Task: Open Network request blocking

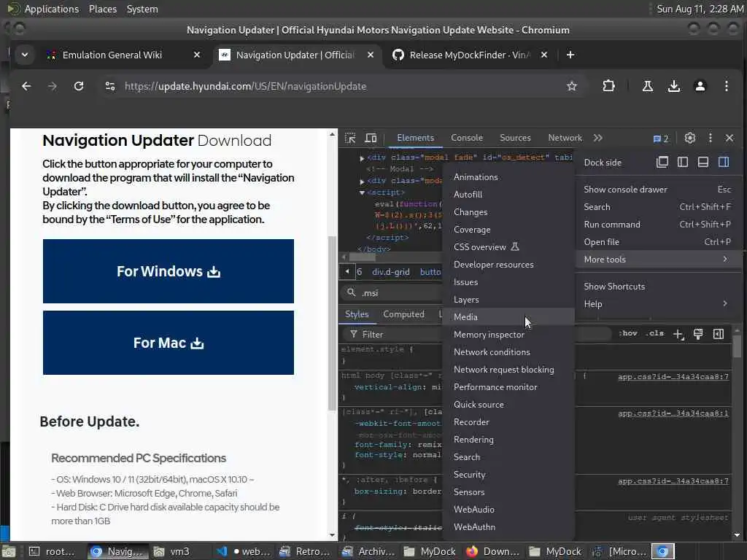Action: tap(508, 370)
